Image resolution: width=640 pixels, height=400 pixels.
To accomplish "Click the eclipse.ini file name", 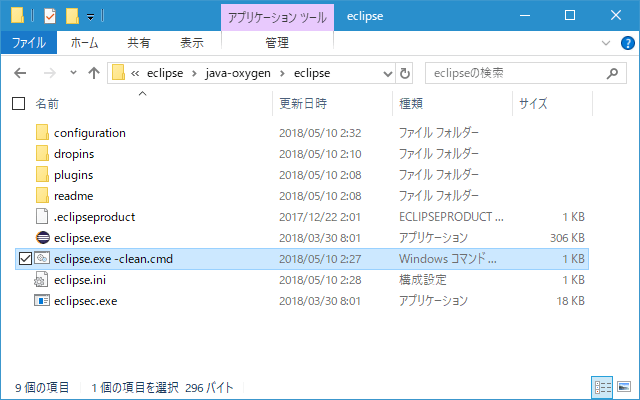I will [x=80, y=280].
